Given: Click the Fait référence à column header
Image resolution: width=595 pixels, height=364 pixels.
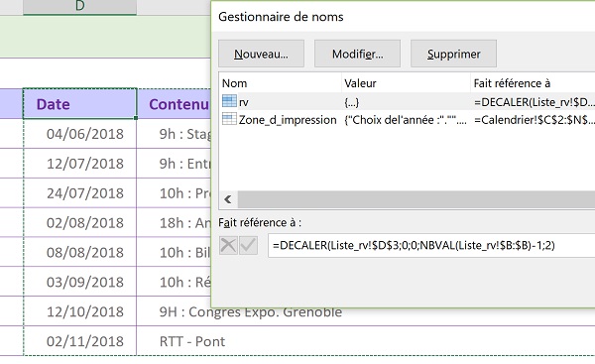Looking at the screenshot, I should tap(533, 83).
